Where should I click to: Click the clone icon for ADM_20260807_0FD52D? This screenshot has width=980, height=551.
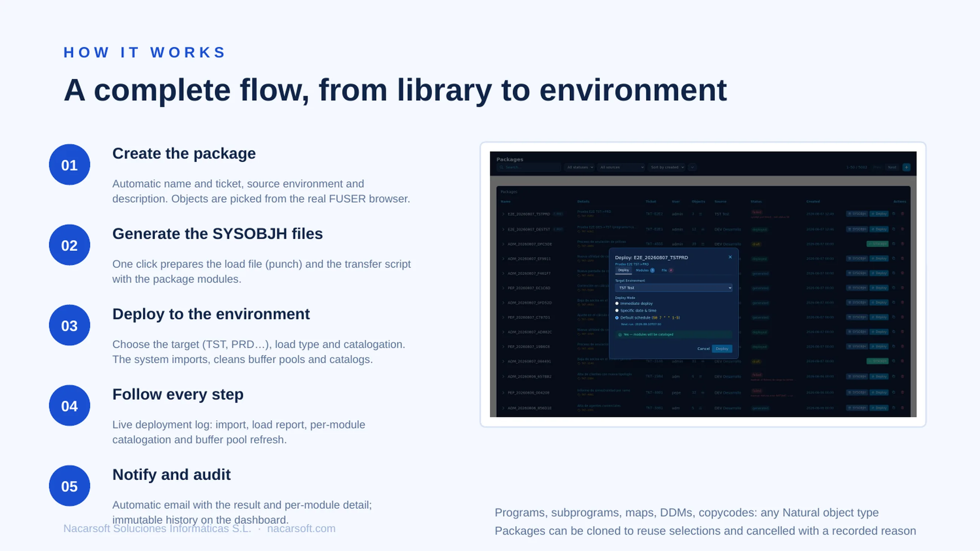[x=894, y=303]
